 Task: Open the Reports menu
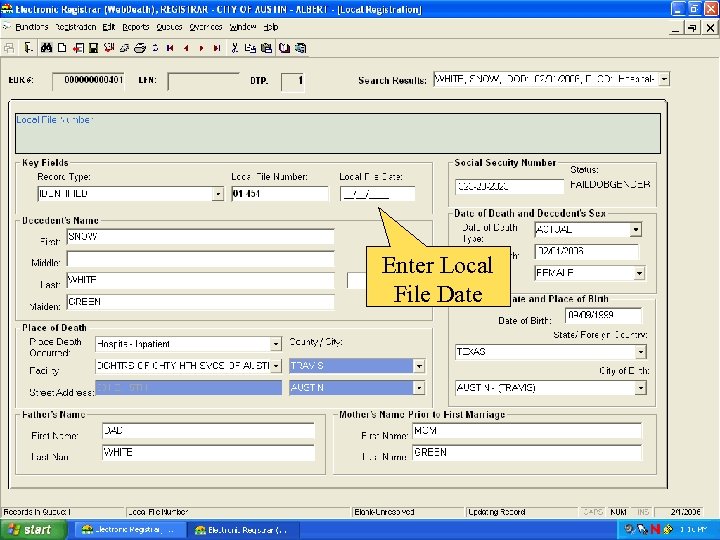[x=135, y=26]
